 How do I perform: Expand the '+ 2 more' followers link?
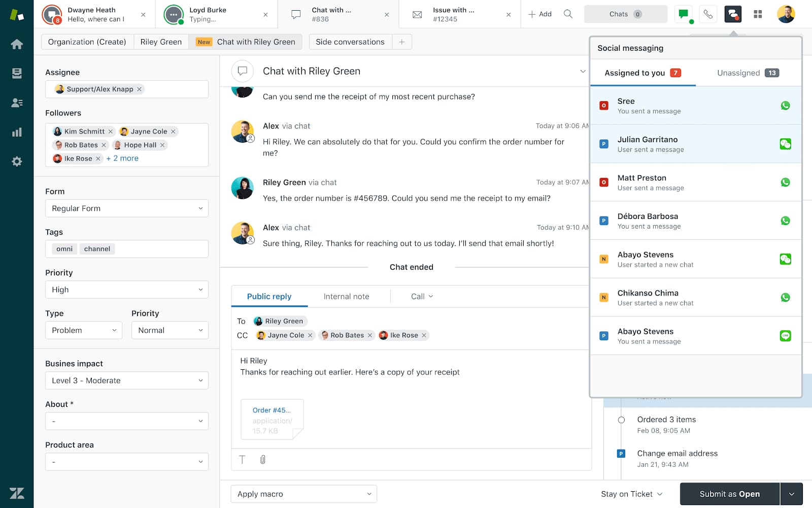pos(122,158)
